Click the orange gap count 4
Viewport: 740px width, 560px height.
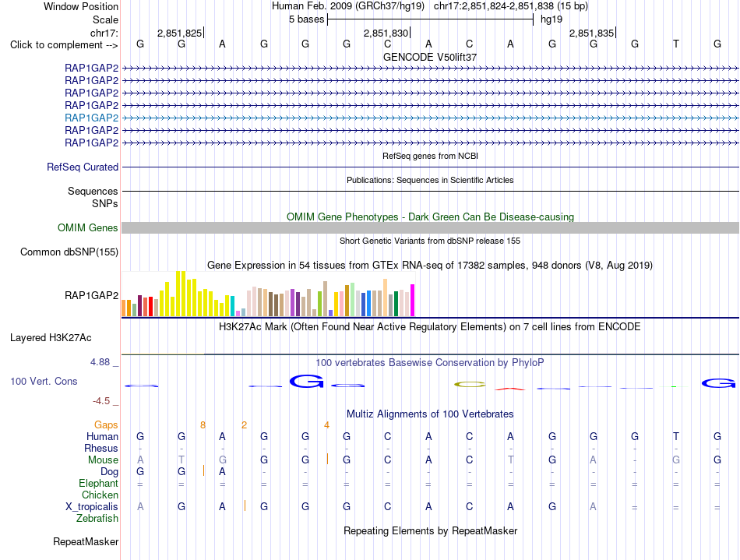pyautogui.click(x=326, y=425)
